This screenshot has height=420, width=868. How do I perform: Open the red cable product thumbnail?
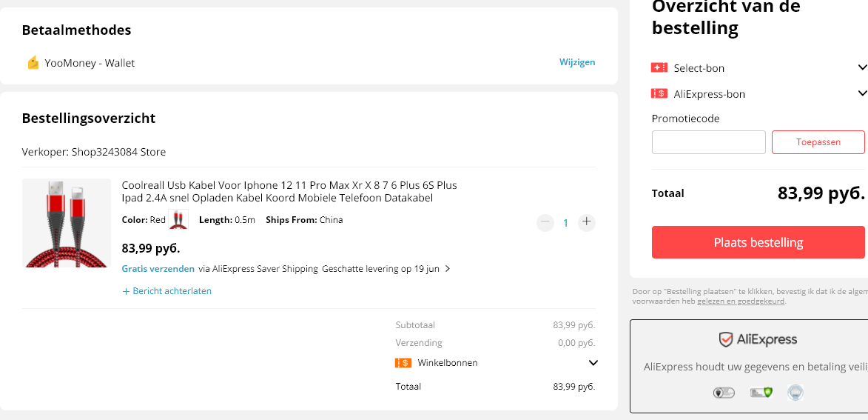coord(67,223)
